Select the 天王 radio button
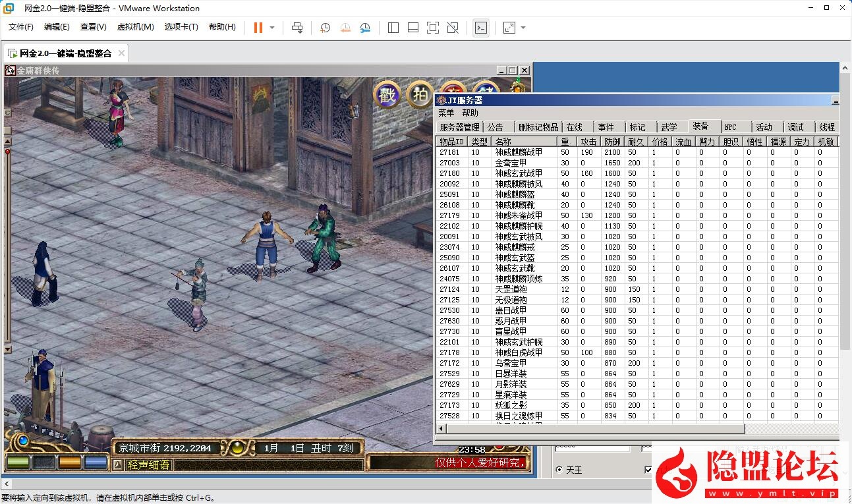 559,470
